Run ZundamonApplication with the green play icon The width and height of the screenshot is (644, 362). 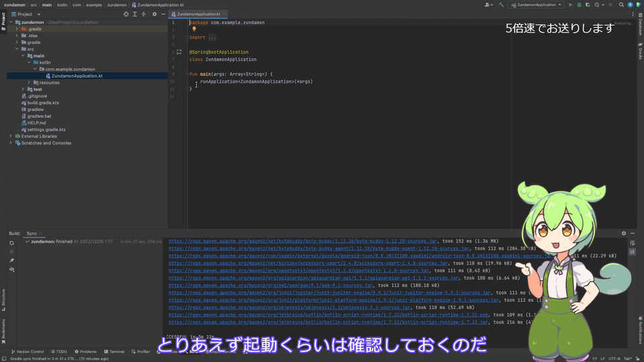570,5
